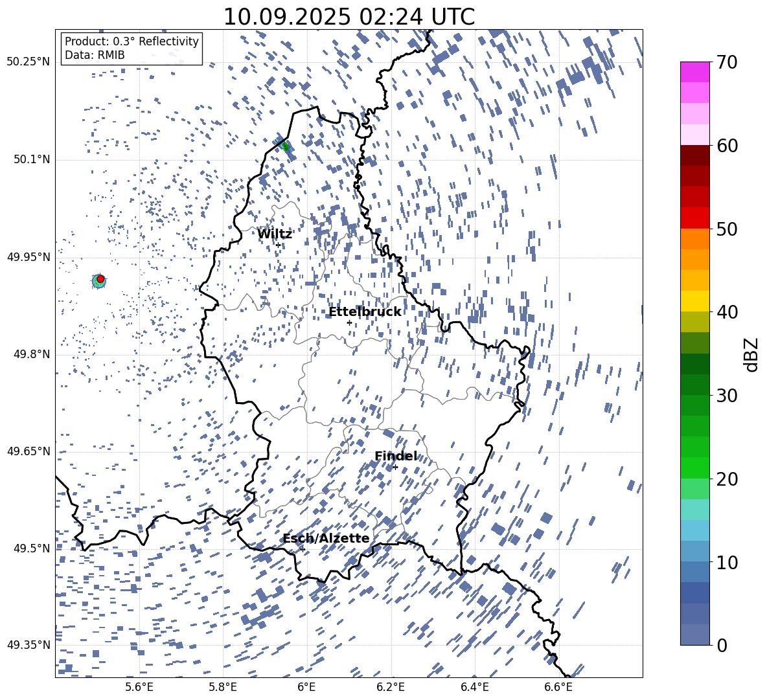The height and width of the screenshot is (700, 767).
Task: Select the Ettelbruck city label
Action: coord(365,312)
